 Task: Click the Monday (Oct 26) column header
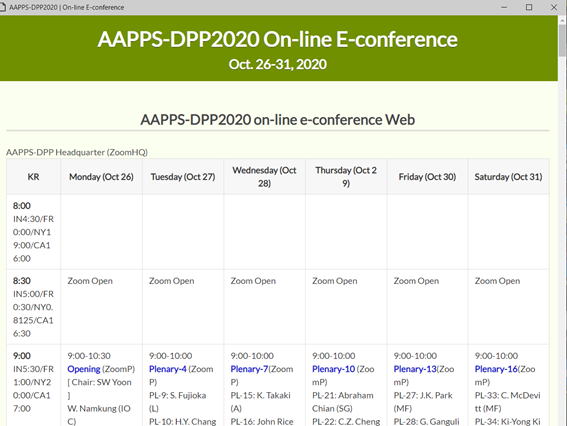click(x=101, y=177)
